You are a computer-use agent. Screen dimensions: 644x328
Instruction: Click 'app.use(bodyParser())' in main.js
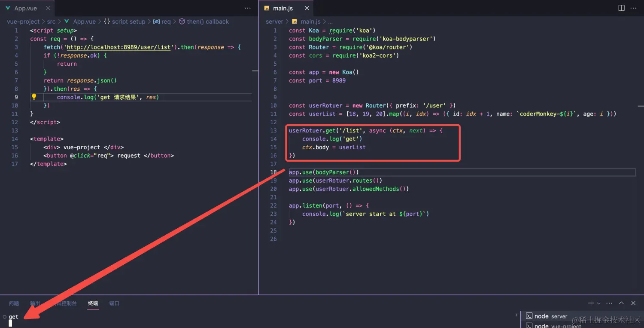pyautogui.click(x=324, y=172)
